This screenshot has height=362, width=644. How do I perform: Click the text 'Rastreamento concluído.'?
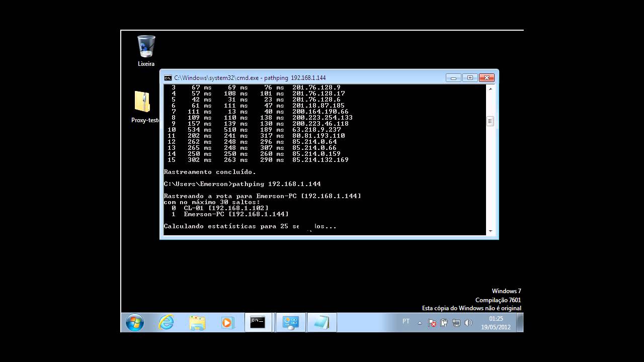(210, 172)
